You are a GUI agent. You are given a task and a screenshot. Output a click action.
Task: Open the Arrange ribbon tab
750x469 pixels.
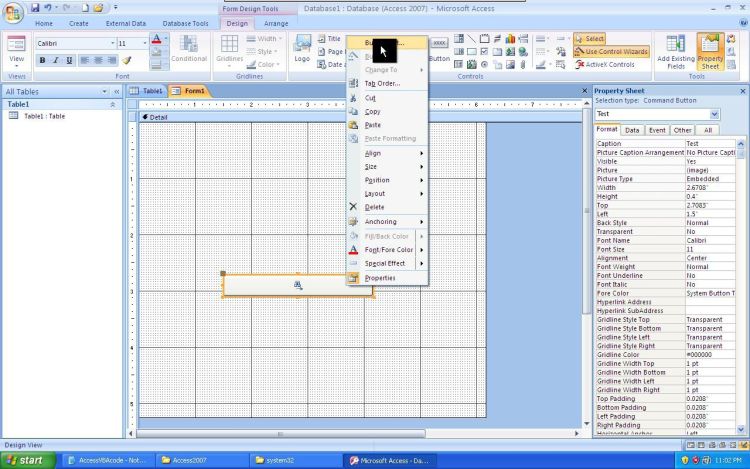coord(276,23)
